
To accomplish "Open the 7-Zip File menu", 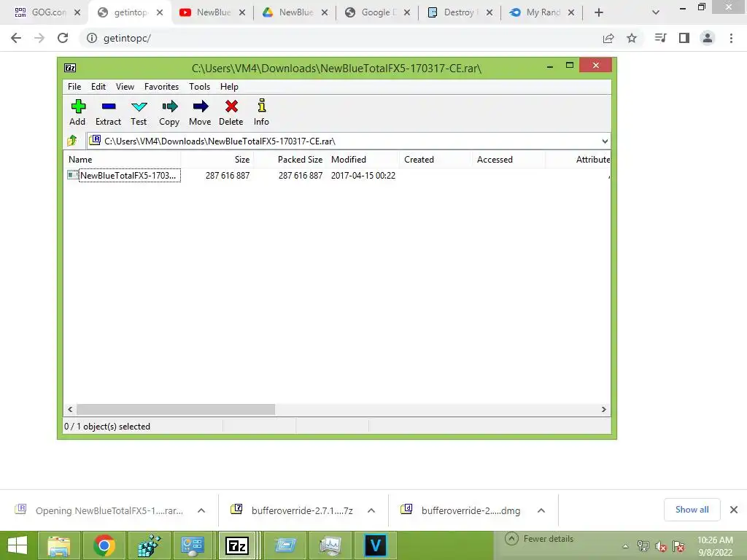I will (74, 87).
